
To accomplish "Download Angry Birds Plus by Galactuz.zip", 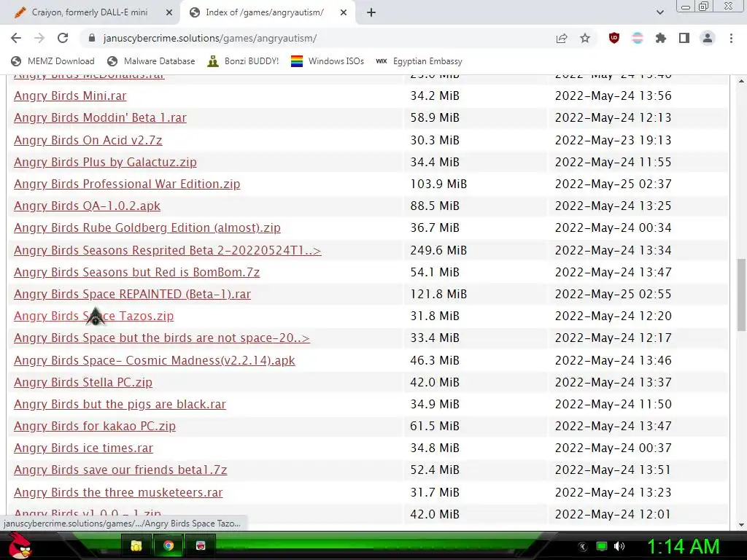I will pyautogui.click(x=105, y=162).
